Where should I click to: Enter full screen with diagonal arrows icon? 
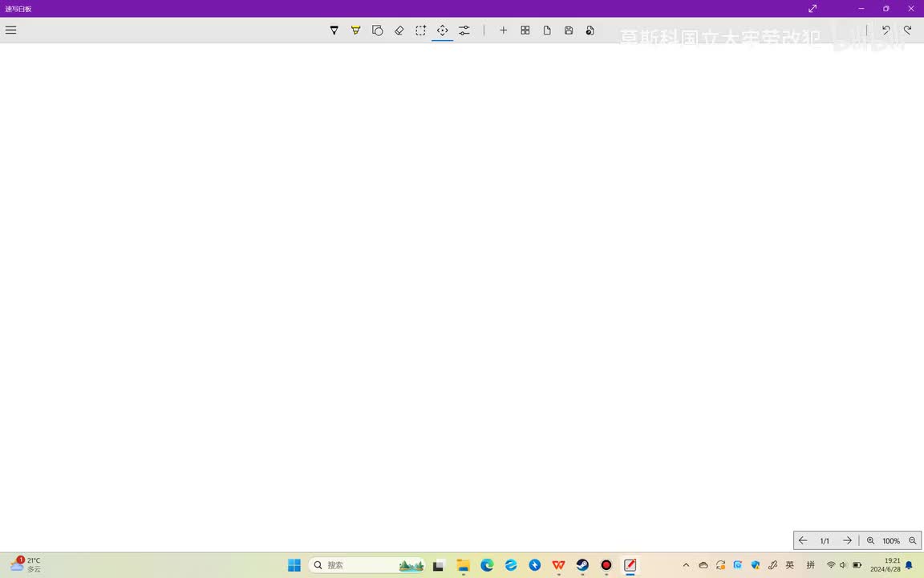pyautogui.click(x=813, y=8)
